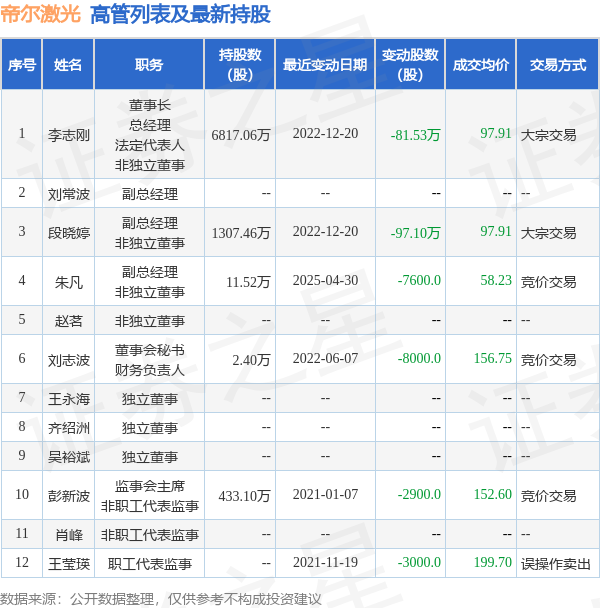
Task: Click the job title 董事会秘书
Action: point(150,350)
